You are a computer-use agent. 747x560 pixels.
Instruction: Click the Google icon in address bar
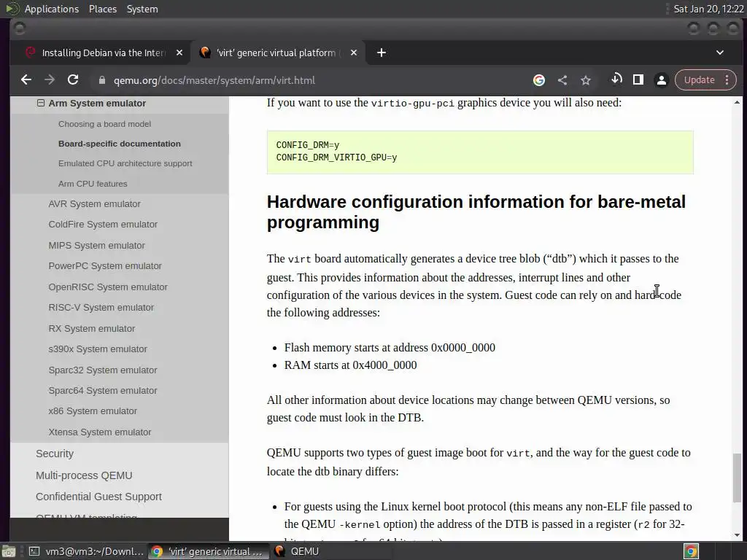coord(539,80)
